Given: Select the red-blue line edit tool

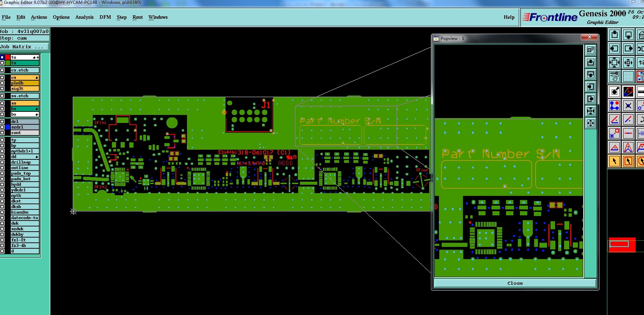Looking at the screenshot, I should [614, 119].
